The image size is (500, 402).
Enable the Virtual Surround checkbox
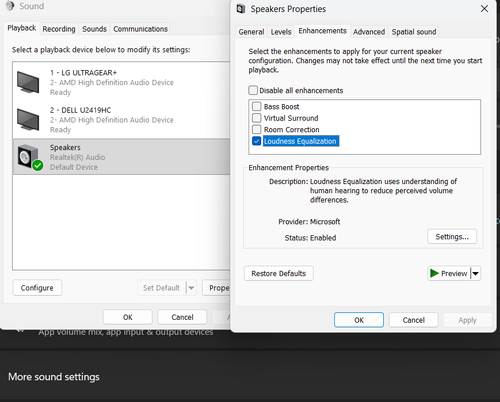click(x=256, y=118)
